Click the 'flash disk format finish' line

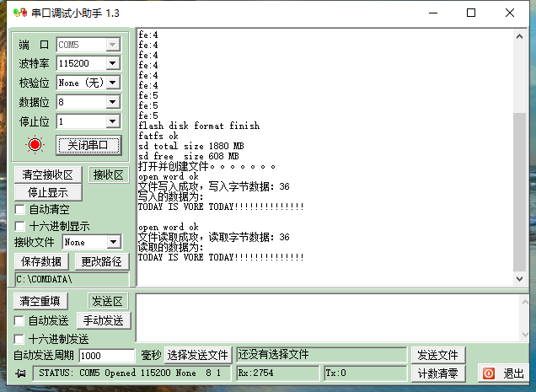coord(199,126)
